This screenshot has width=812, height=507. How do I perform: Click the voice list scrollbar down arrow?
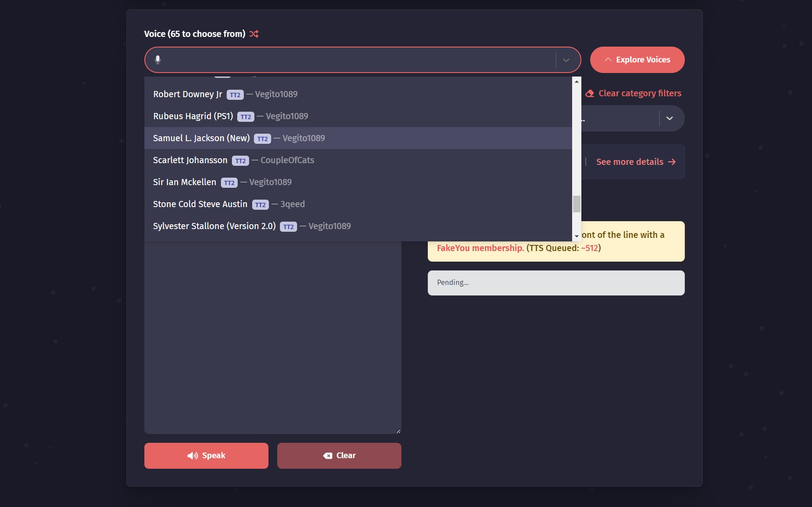(577, 237)
